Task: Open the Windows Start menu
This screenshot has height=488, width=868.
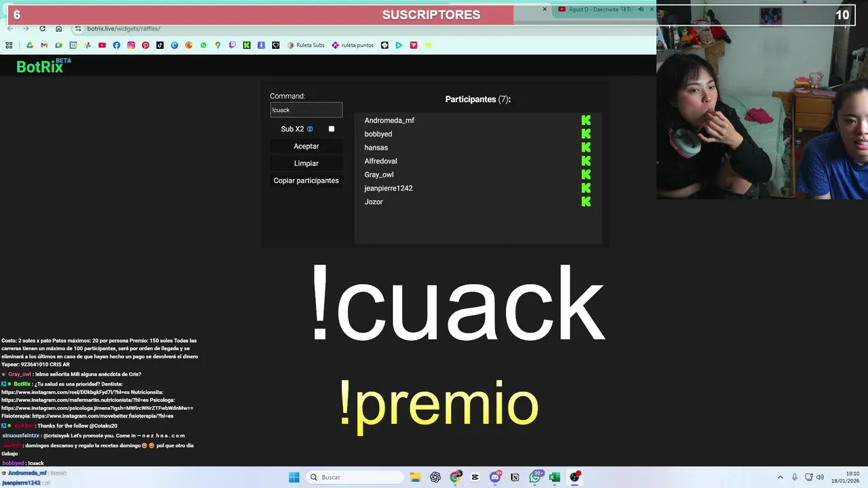Action: 294,477
